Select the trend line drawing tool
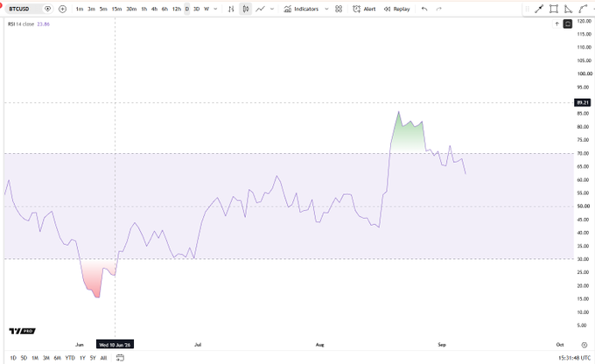The height and width of the screenshot is (364, 595). [x=539, y=9]
